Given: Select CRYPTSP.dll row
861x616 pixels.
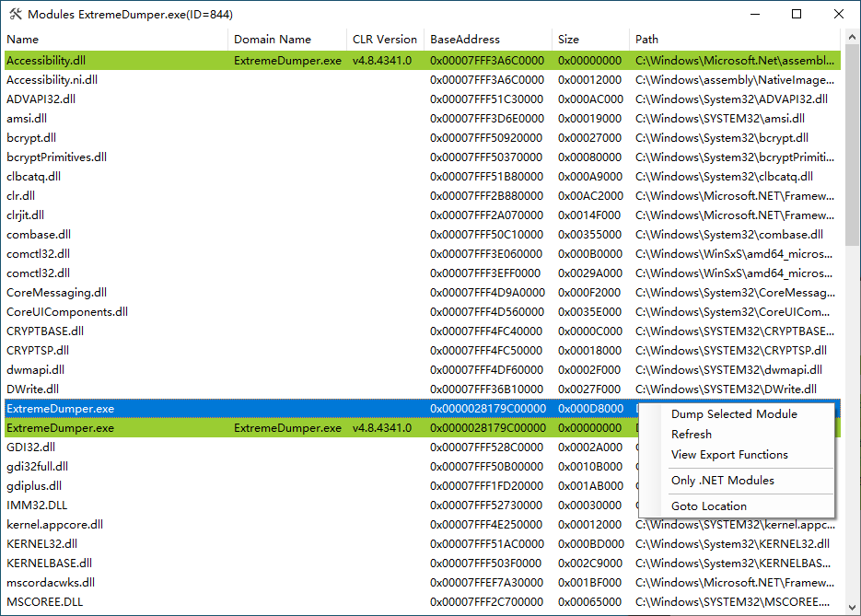Looking at the screenshot, I should point(423,350).
